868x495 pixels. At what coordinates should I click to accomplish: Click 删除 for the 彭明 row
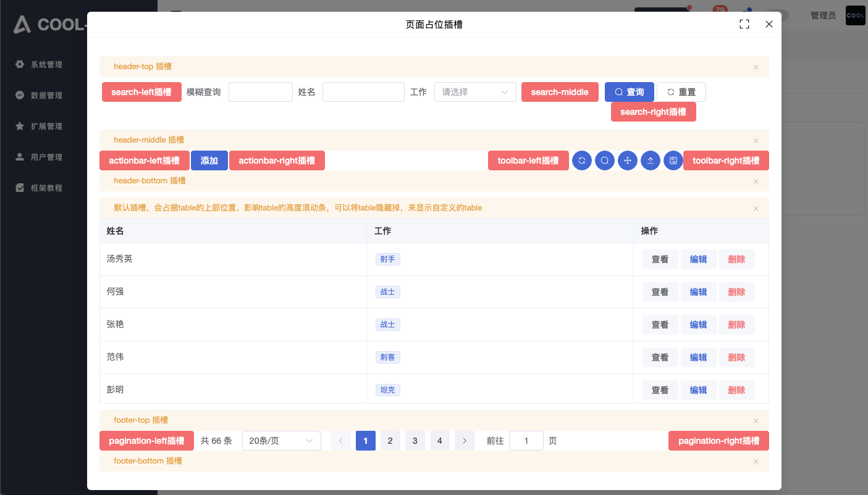(x=736, y=390)
